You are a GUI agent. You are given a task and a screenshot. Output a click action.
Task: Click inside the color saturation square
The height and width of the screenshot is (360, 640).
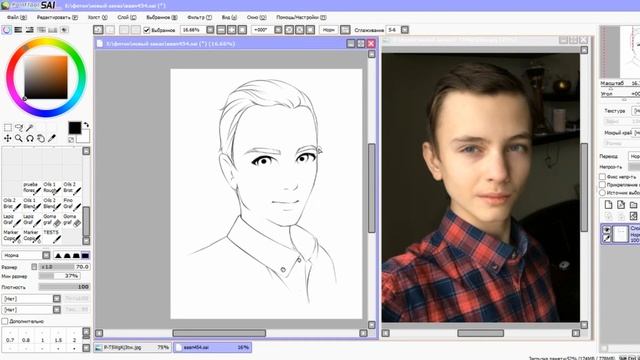(x=46, y=77)
